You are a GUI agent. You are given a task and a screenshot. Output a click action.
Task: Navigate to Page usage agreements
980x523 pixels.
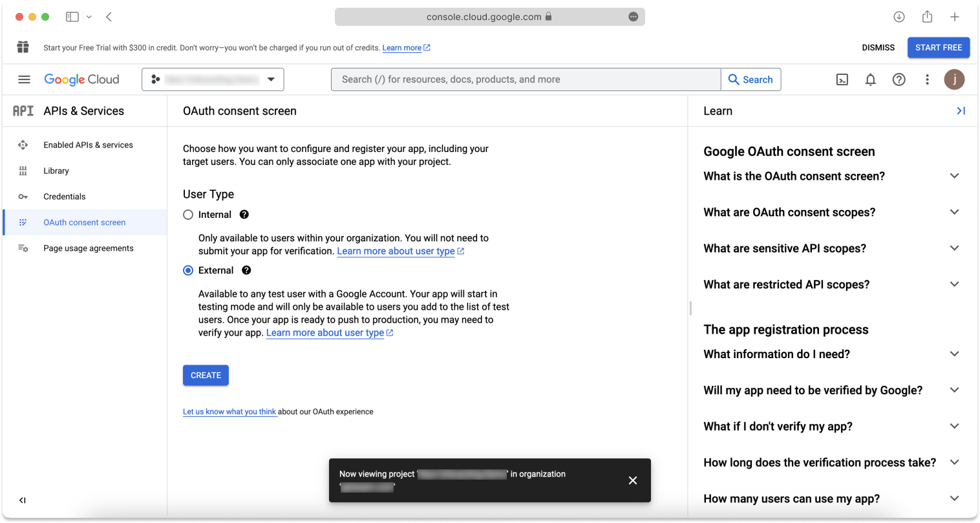click(x=89, y=248)
